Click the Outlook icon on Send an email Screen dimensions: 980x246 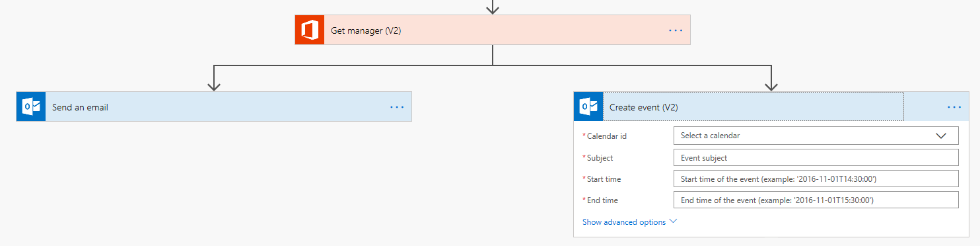[31, 106]
